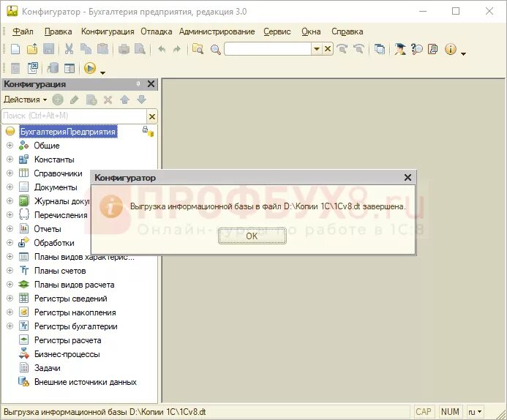Open the Окна menu
Screen dimensions: 507x420
[x=311, y=31]
